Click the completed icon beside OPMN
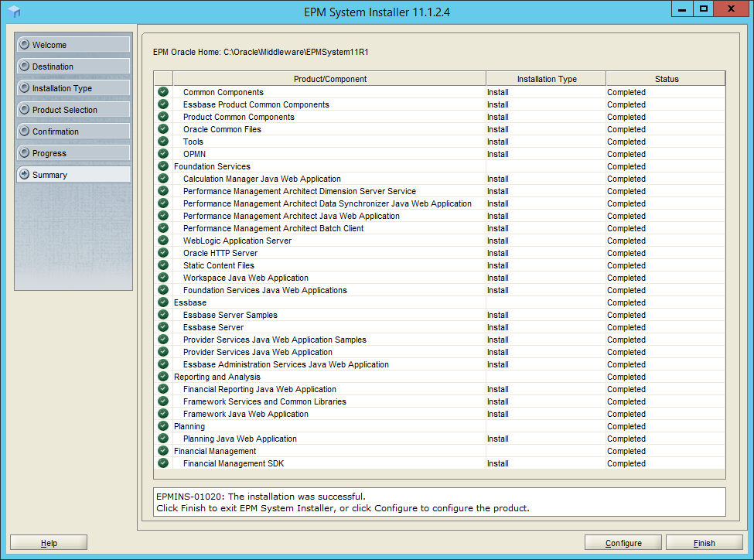 (163, 154)
